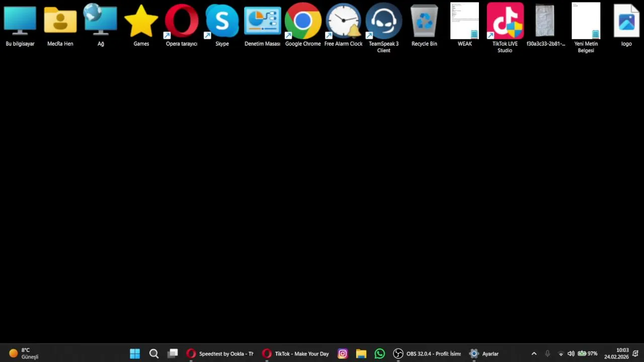Open the notification center icon
This screenshot has width=644, height=362.
(x=635, y=353)
